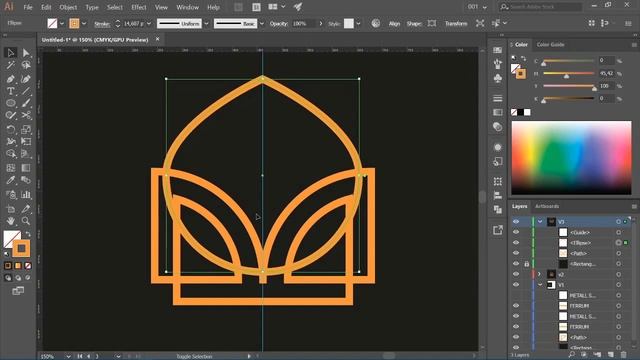Viewport: 640px width, 360px height.
Task: Select the Magic Wand tool
Action: (x=11, y=65)
